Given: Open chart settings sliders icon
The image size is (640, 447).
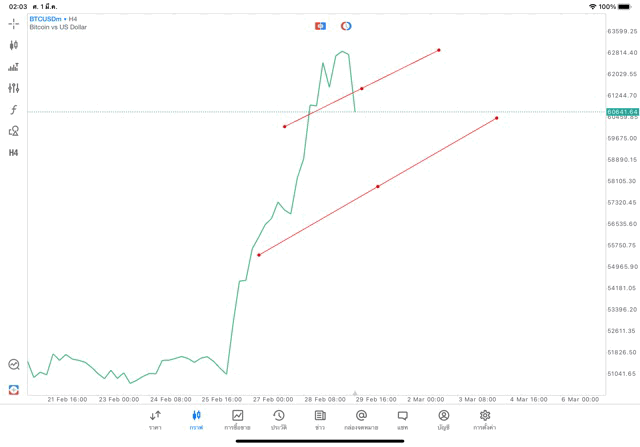Looking at the screenshot, I should 13,88.
